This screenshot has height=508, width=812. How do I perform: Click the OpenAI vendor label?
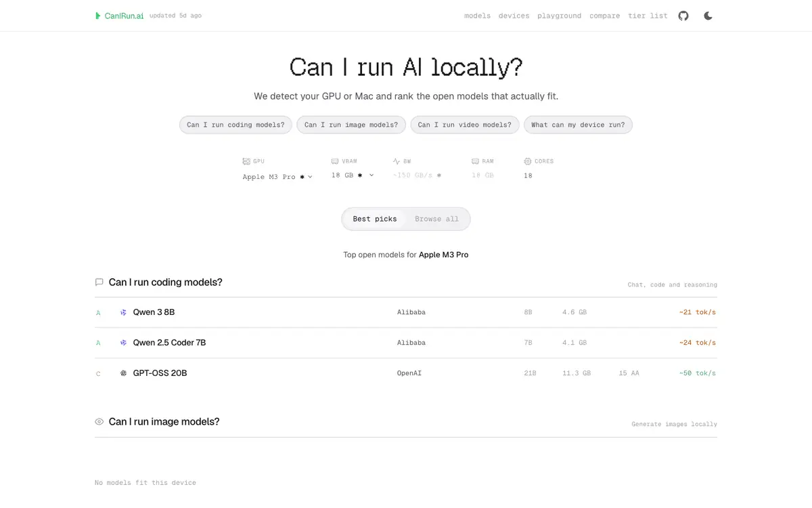[x=409, y=373]
